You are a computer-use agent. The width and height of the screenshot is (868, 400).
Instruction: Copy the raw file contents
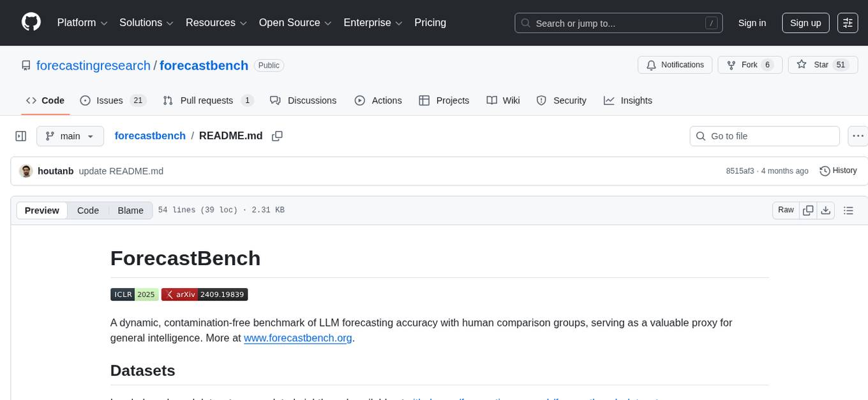(x=808, y=210)
